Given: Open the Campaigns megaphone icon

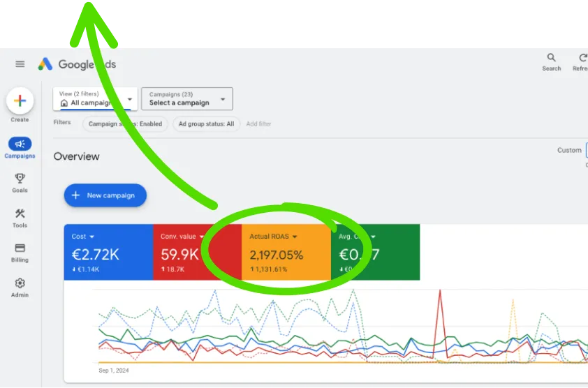Looking at the screenshot, I should tap(20, 144).
